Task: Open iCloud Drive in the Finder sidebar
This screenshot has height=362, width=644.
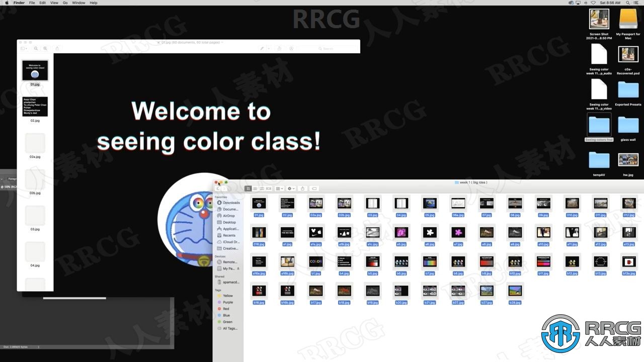Action: click(228, 242)
